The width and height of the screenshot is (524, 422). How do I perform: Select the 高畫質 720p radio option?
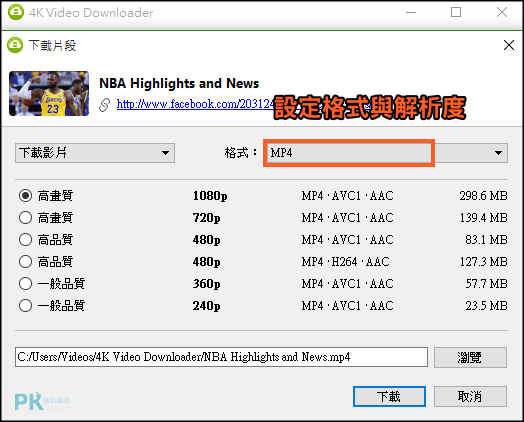coord(25,218)
